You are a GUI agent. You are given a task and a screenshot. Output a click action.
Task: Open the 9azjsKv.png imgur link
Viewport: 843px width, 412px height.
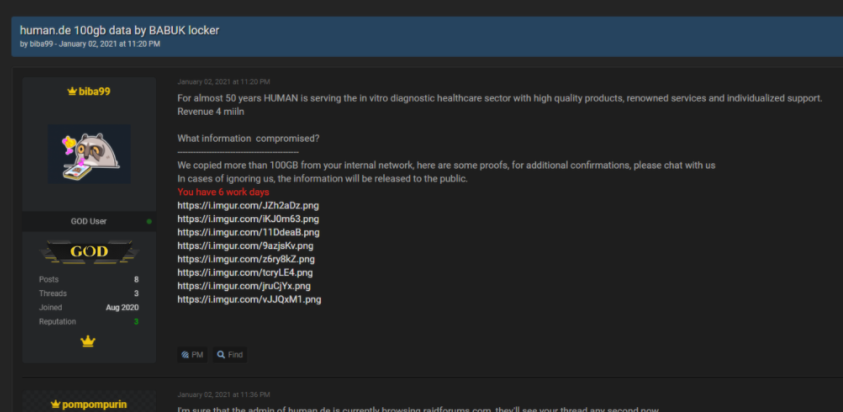[x=246, y=246]
